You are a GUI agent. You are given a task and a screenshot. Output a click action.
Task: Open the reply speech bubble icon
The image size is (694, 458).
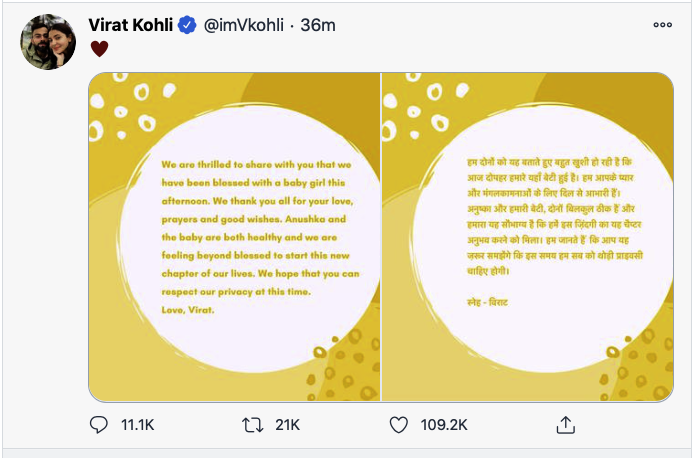[x=98, y=425]
